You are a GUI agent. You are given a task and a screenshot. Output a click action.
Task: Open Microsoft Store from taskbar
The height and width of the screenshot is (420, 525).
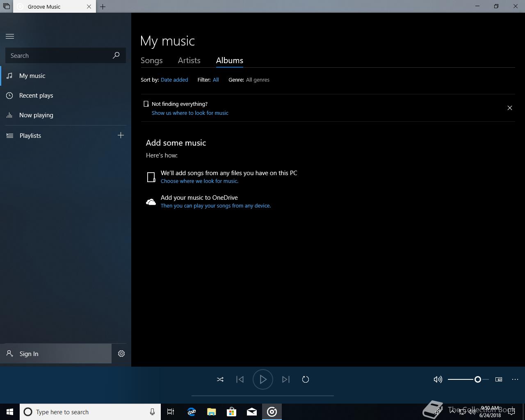(x=232, y=412)
